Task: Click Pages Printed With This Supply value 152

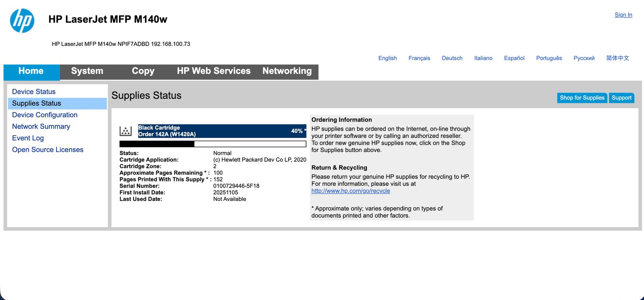Action: 218,179
